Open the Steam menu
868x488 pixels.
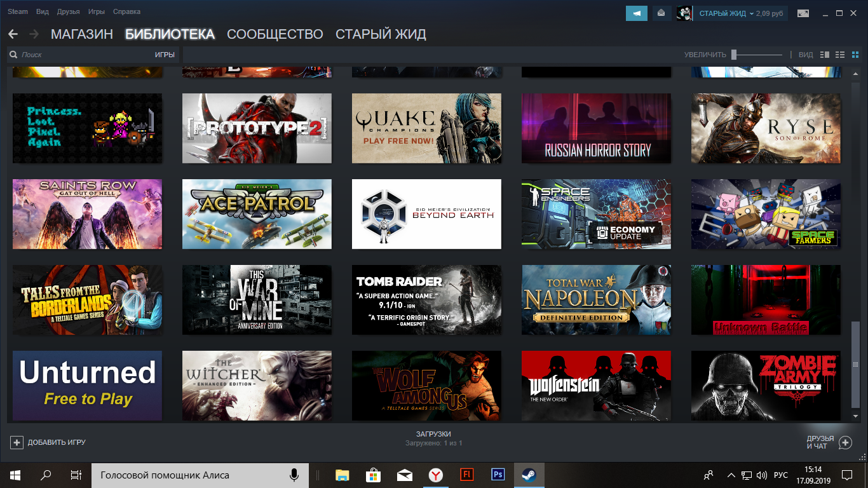pos(18,11)
